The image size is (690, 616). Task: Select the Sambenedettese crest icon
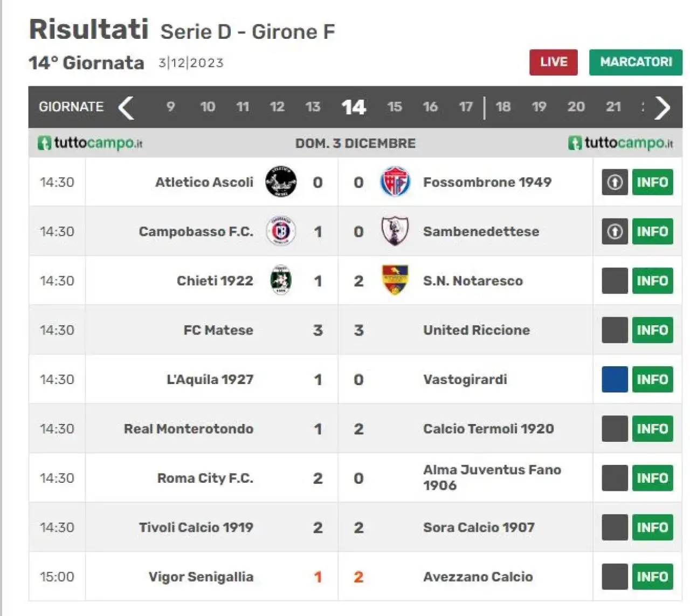tap(395, 231)
